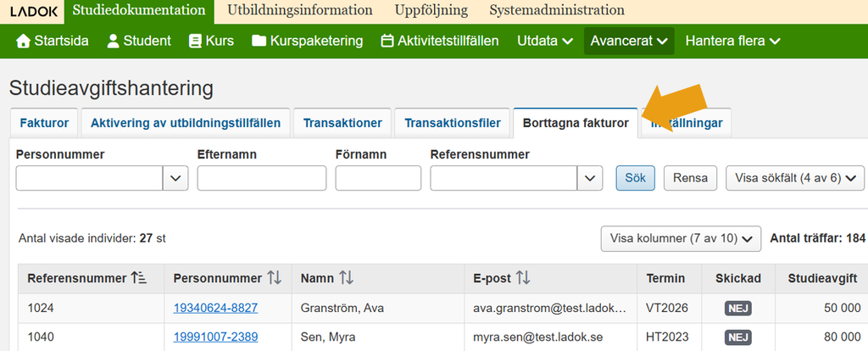Click email myra.sen@test.ladok.se

[537, 337]
